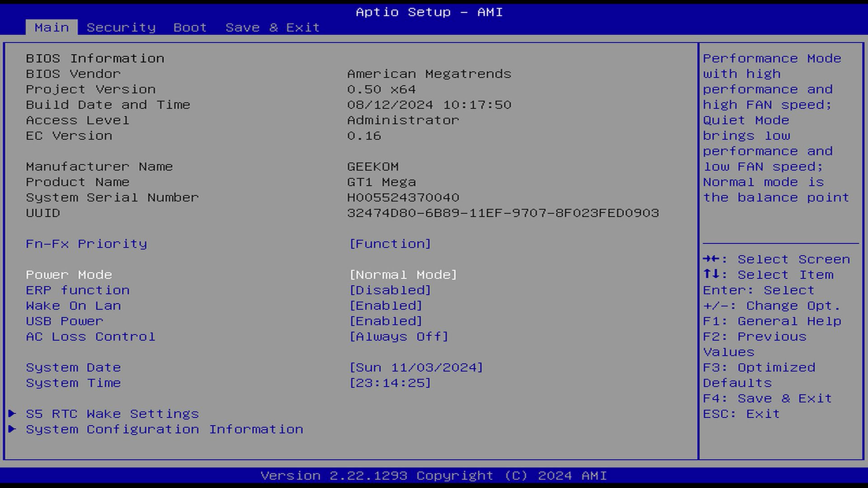
Task: Edit the System Date field value
Action: coord(416,367)
